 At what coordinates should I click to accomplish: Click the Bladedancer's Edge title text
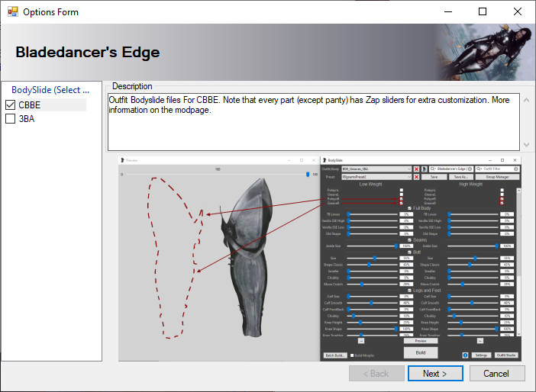88,53
